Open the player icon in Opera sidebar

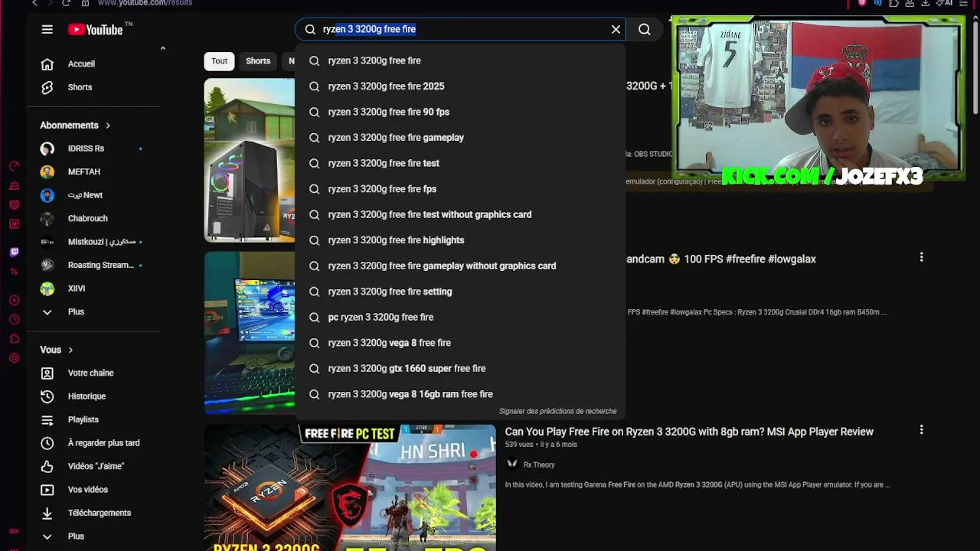point(14,301)
